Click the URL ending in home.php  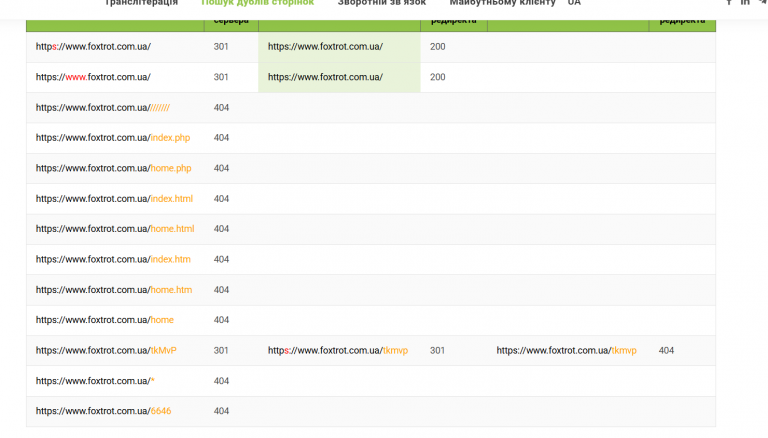(x=114, y=168)
